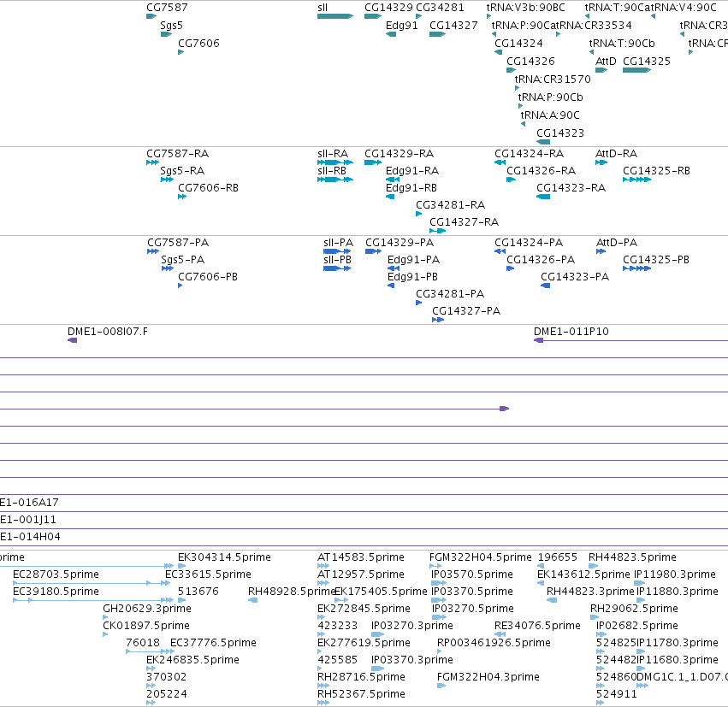Select the AttD-RA transcript label
Screen dimensions: 728x707
click(616, 154)
